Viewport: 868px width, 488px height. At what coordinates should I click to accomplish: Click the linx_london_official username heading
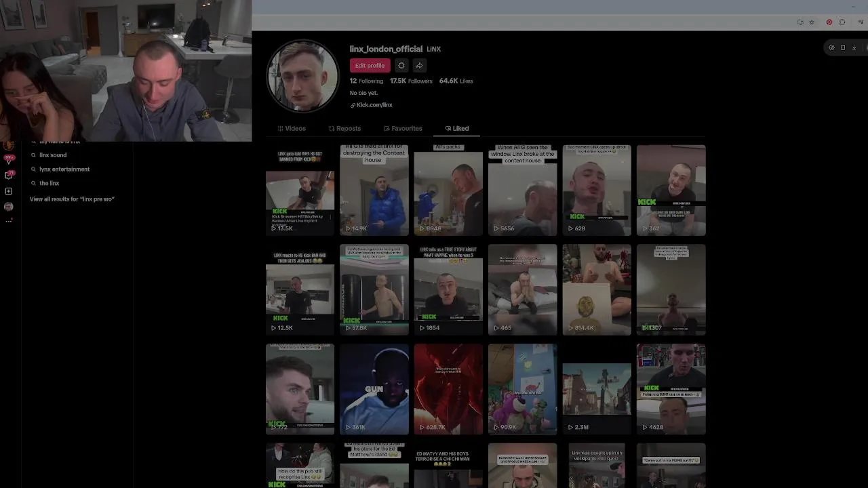[x=386, y=49]
